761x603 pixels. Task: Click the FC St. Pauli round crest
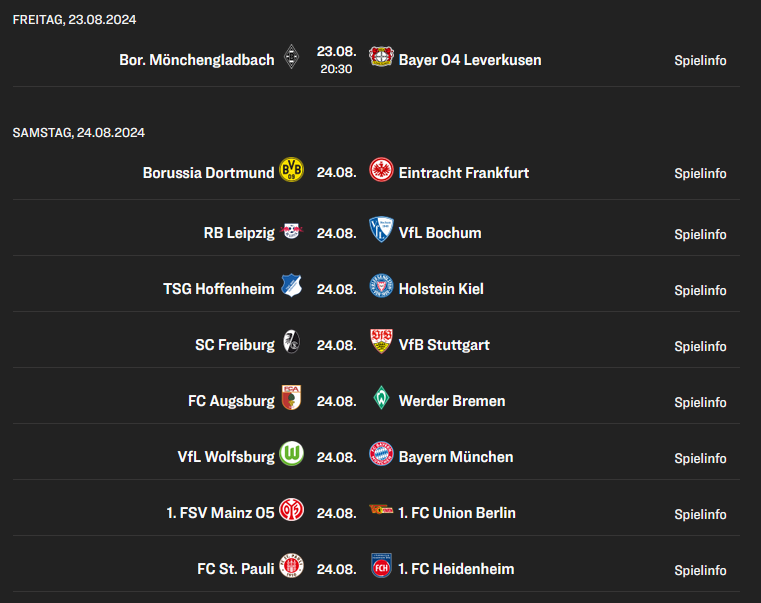(x=291, y=566)
